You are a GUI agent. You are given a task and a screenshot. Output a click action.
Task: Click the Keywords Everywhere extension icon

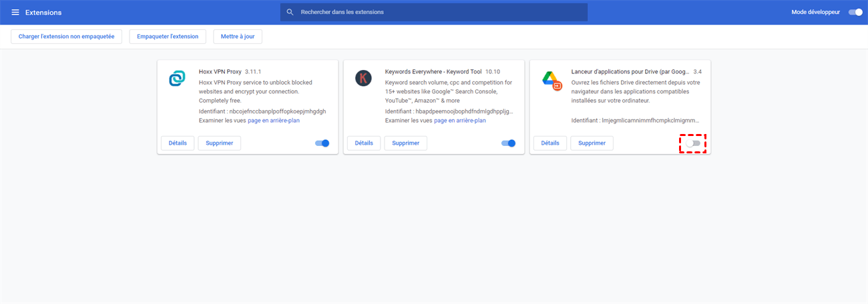point(363,79)
